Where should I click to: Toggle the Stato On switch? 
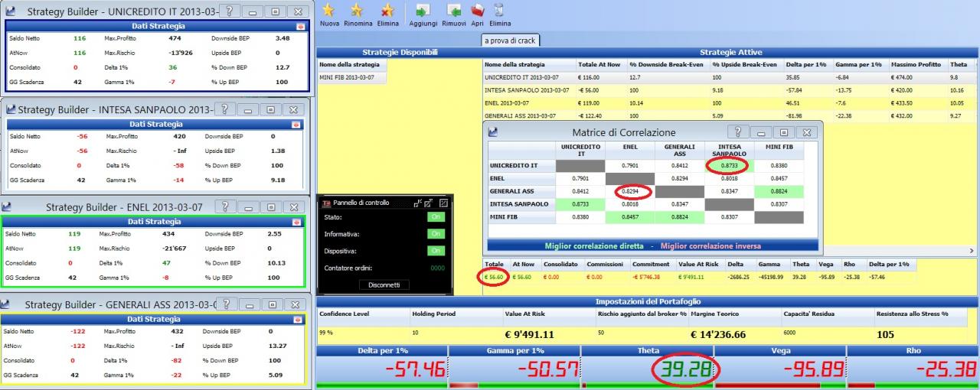[x=436, y=217]
